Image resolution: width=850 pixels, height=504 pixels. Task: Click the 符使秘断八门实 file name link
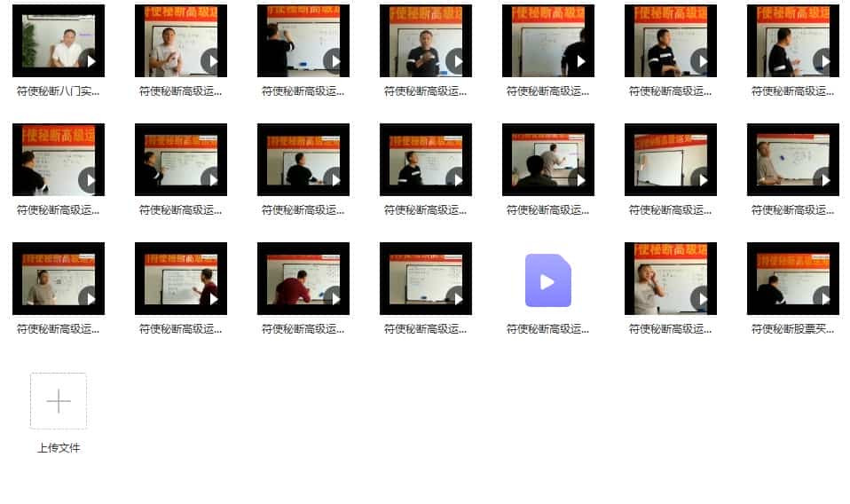59,91
